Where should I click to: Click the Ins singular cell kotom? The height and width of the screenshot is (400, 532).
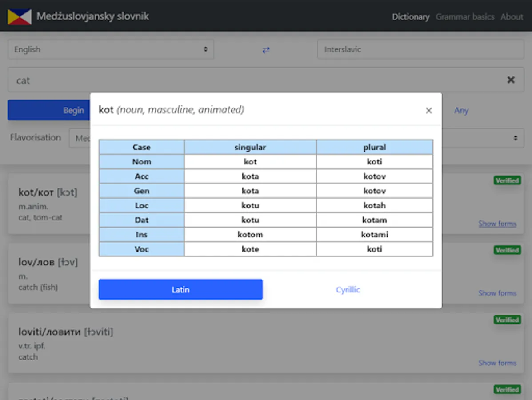click(x=250, y=234)
